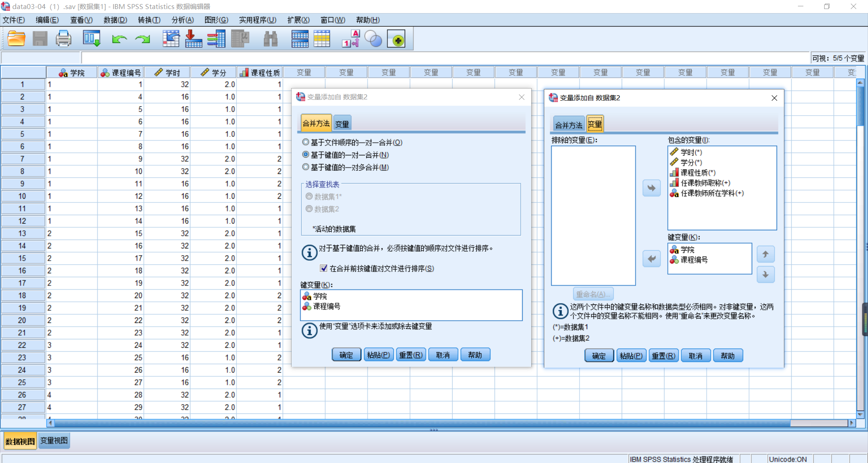This screenshot has width=868, height=463.
Task: Click the 学分 column header
Action: pos(213,73)
